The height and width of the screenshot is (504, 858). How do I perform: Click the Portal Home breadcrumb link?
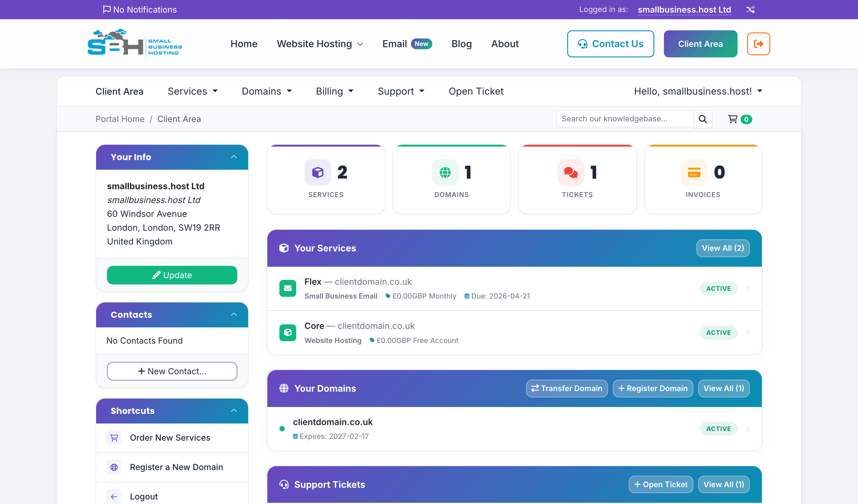click(120, 119)
